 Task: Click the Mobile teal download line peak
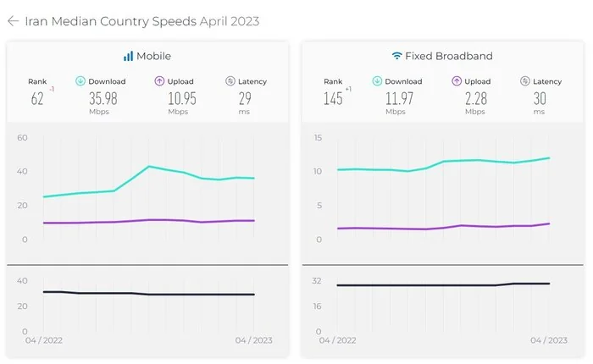[x=149, y=167]
